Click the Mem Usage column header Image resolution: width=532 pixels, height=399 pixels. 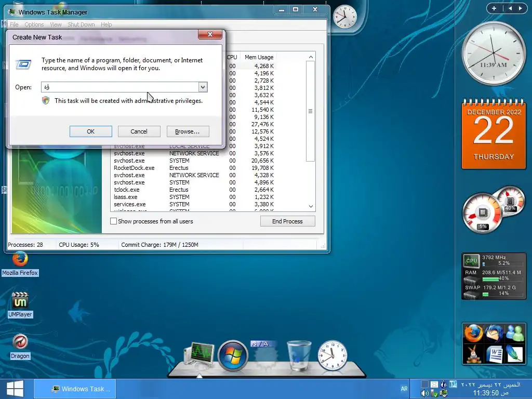(259, 57)
